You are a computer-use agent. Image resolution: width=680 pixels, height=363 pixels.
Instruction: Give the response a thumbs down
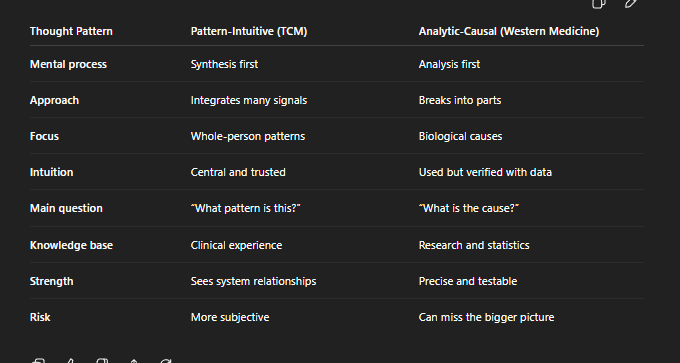point(102,360)
